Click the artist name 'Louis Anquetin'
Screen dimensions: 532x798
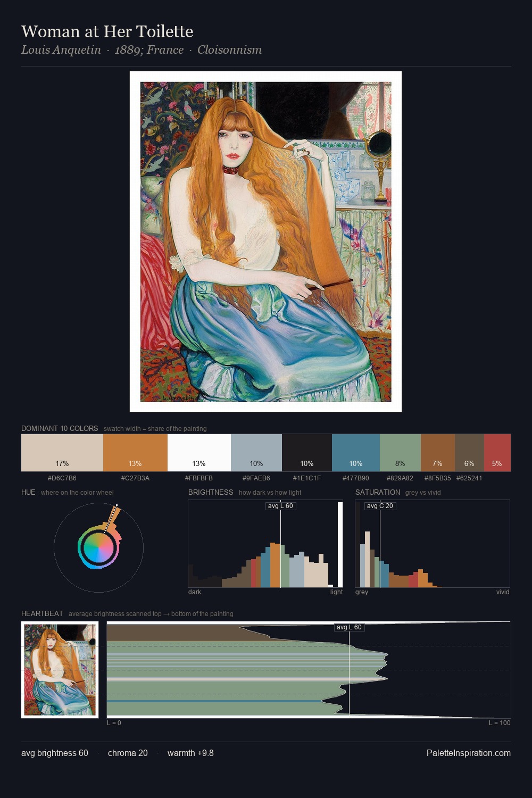click(61, 50)
